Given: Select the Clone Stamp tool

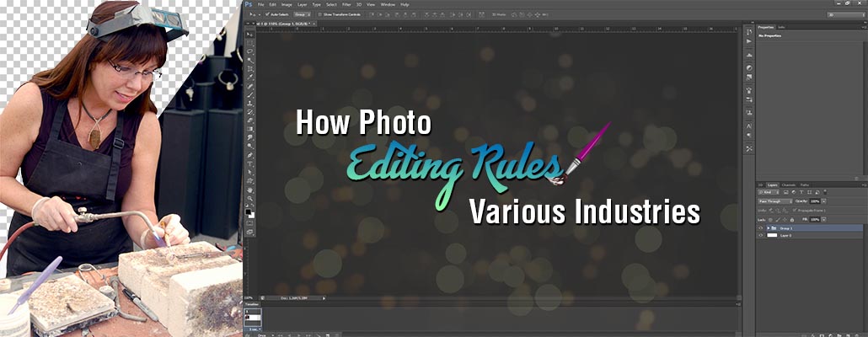Looking at the screenshot, I should pyautogui.click(x=250, y=104).
